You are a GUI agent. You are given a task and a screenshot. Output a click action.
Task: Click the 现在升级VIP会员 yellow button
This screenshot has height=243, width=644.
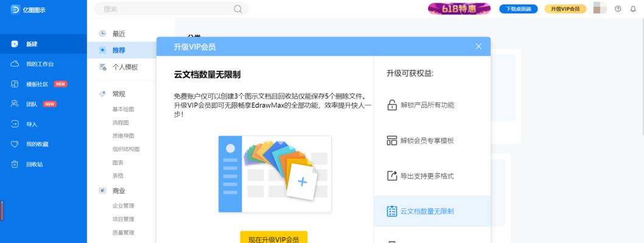click(273, 238)
